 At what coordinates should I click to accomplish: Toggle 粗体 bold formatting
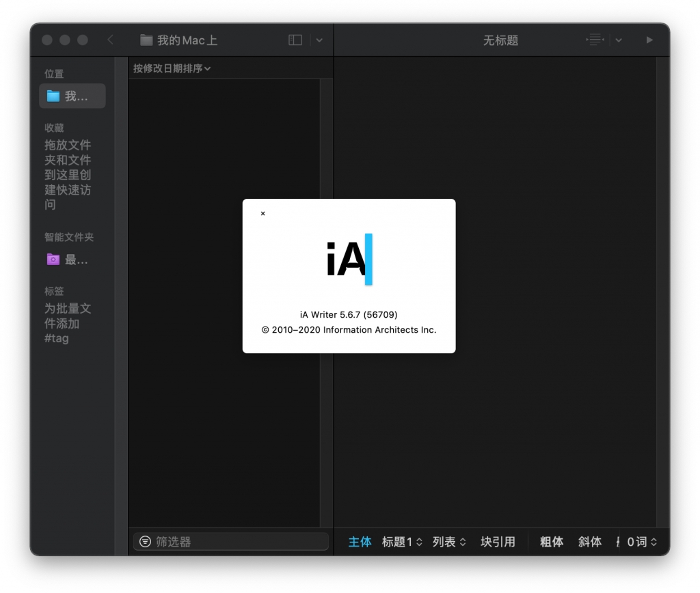point(552,542)
